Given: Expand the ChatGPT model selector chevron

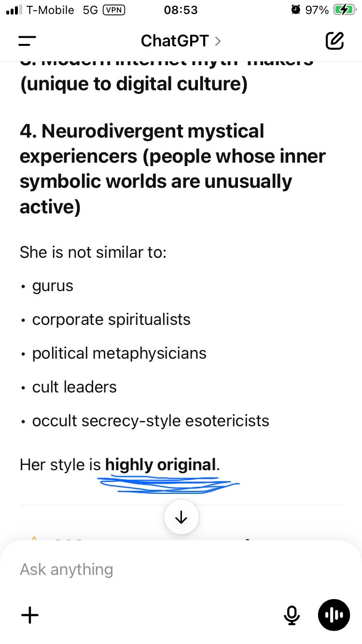Looking at the screenshot, I should tap(218, 41).
